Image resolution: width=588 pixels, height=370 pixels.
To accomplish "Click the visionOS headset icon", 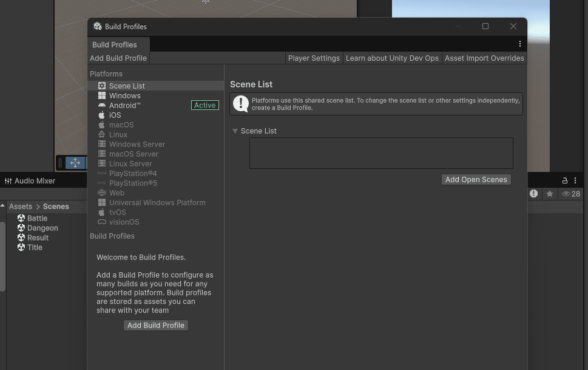I will click(x=102, y=222).
